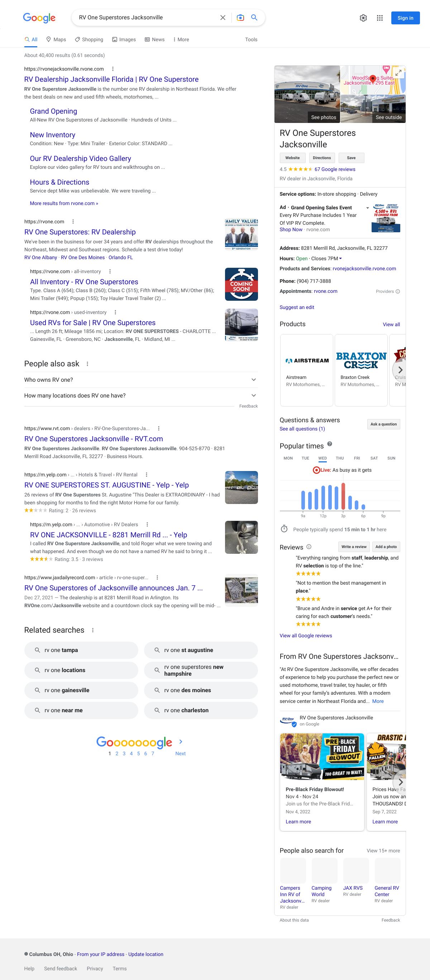The image size is (430, 980).
Task: Open the Google apps grid
Action: [379, 18]
